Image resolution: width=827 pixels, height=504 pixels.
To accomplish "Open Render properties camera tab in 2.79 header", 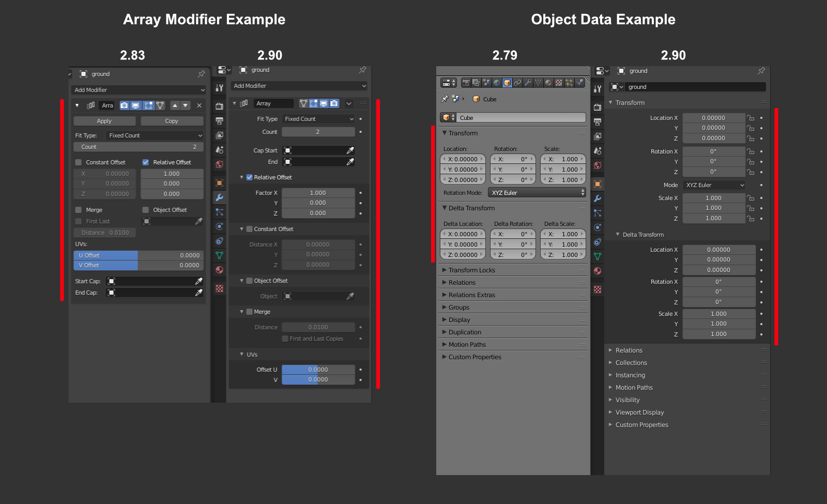I will (x=466, y=83).
